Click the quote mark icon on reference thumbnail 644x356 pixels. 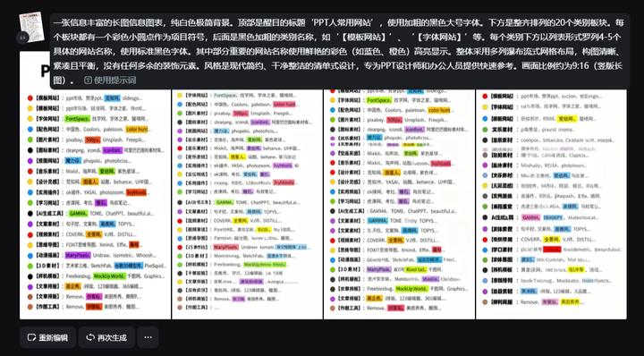22,38
